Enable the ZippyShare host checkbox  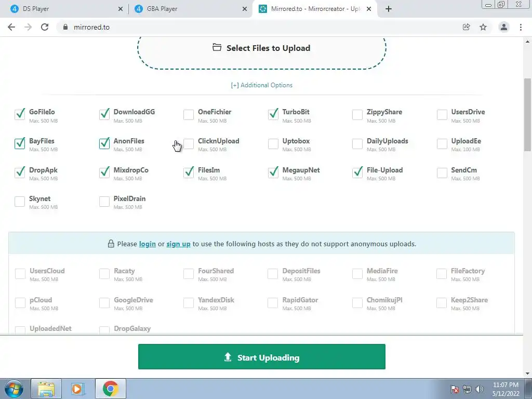point(357,114)
